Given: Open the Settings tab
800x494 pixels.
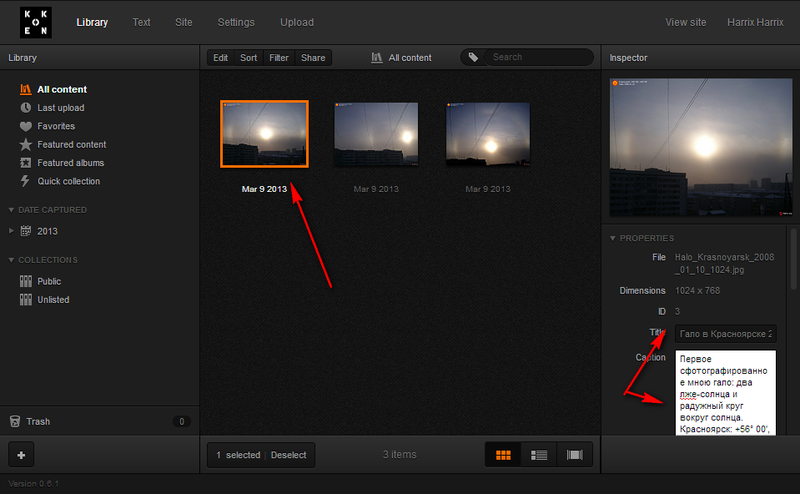Looking at the screenshot, I should tap(236, 22).
